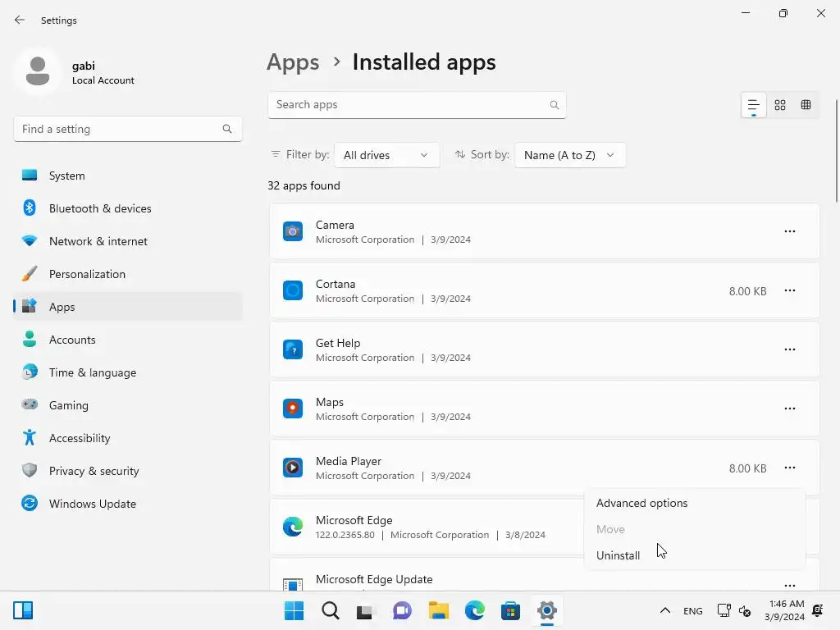
Task: Go to Privacy & security settings
Action: 127,471
